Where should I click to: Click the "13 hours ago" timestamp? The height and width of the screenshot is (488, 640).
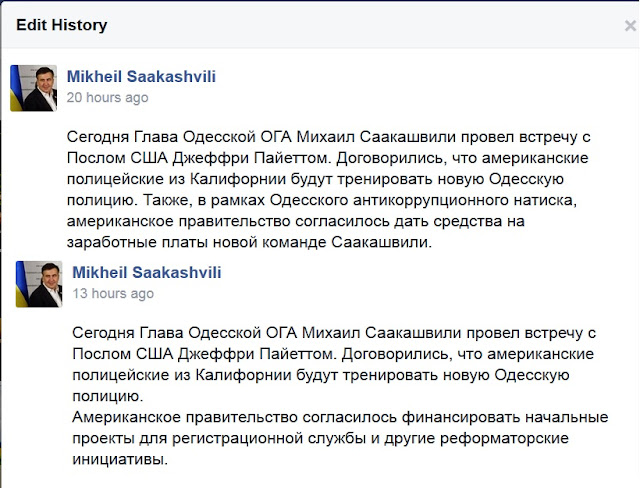click(x=113, y=293)
